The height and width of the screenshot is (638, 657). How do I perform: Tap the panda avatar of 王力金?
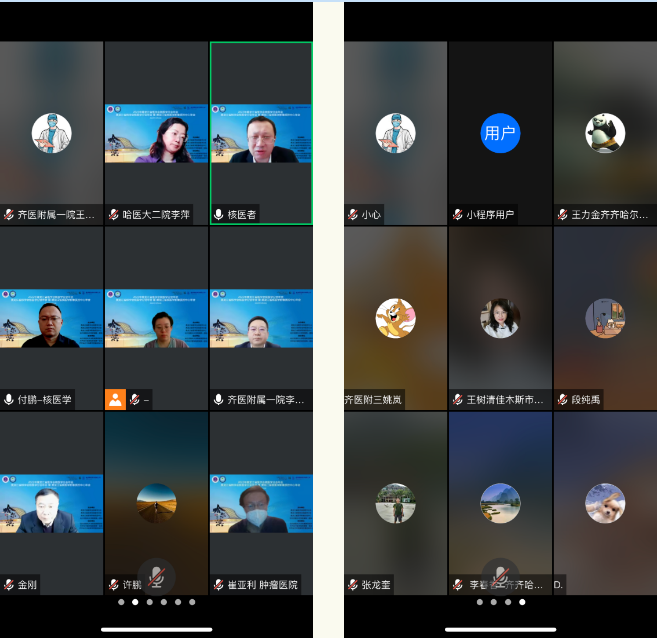[x=605, y=133]
